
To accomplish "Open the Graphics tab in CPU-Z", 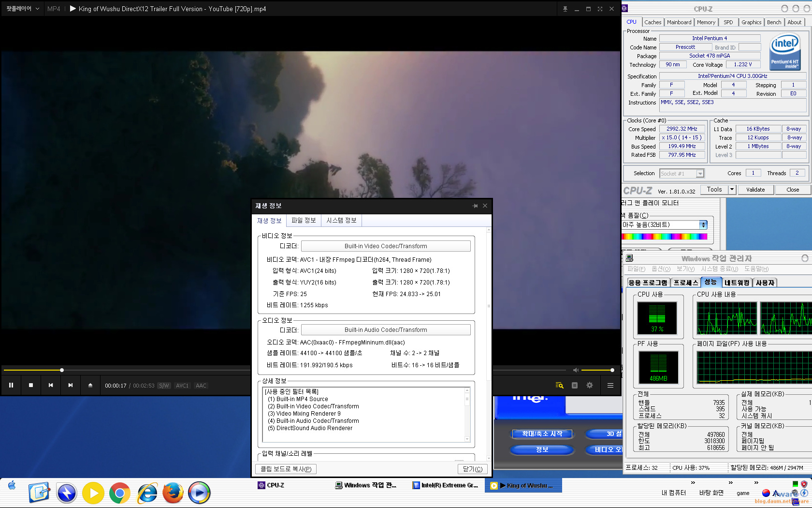I will click(752, 22).
